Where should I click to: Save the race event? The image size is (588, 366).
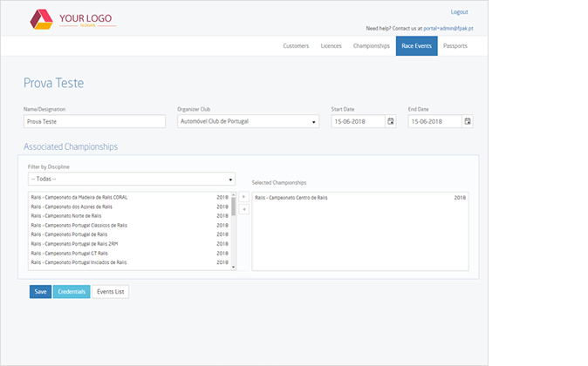[x=40, y=292]
